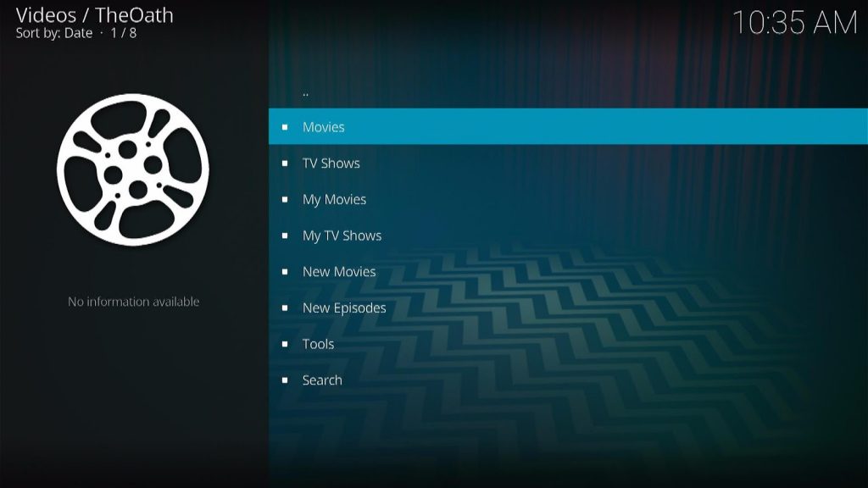
Task: Click the bullet icon beside TV Shows
Action: 285,164
